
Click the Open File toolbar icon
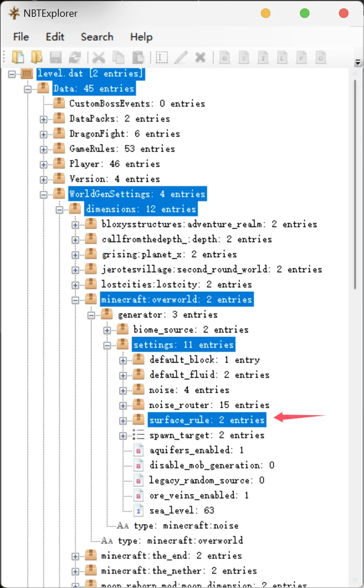[x=18, y=57]
